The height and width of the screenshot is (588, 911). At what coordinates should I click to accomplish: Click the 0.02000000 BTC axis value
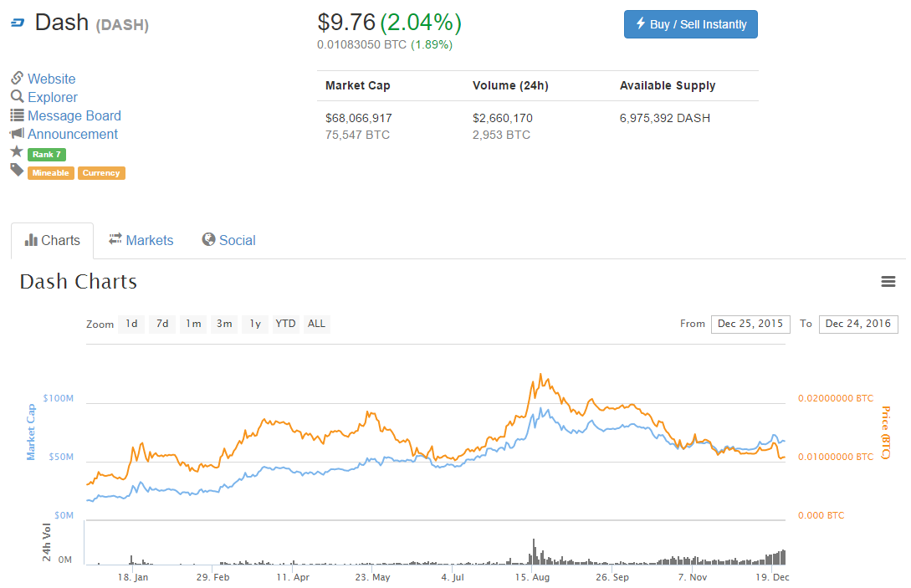point(836,399)
